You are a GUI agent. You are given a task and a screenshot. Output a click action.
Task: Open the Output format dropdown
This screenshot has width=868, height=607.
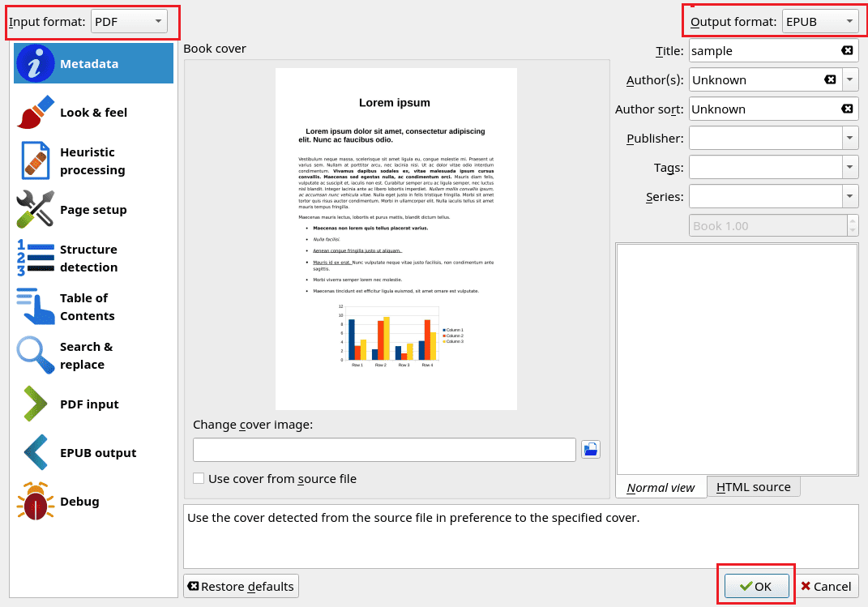pos(820,22)
